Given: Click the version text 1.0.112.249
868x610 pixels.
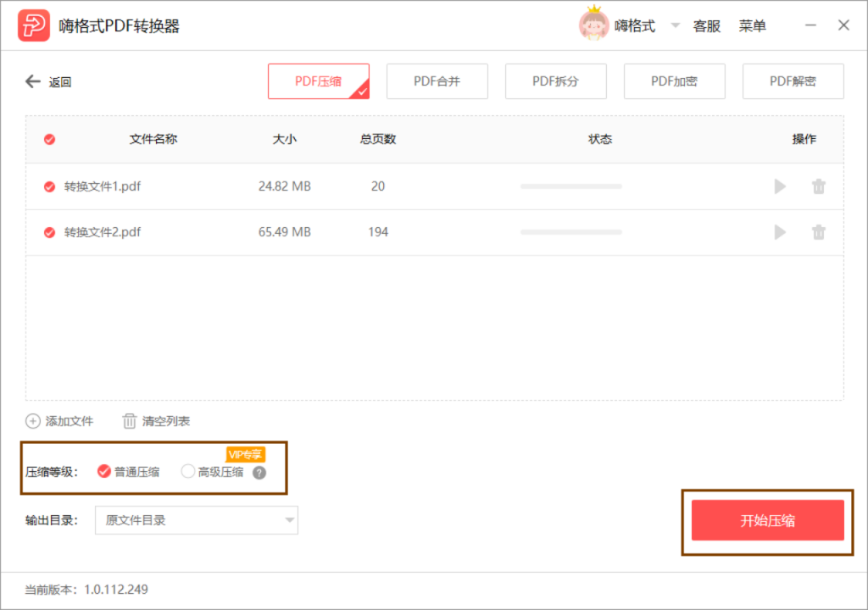Looking at the screenshot, I should tap(115, 590).
